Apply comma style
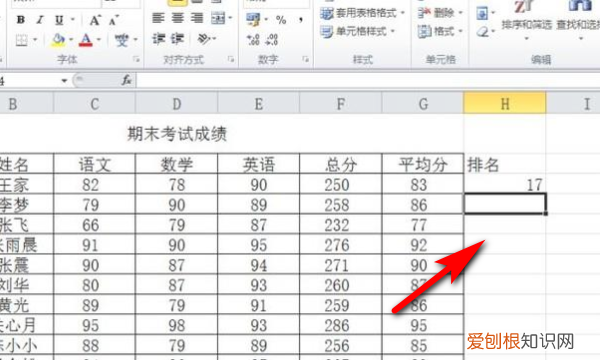 pos(301,19)
